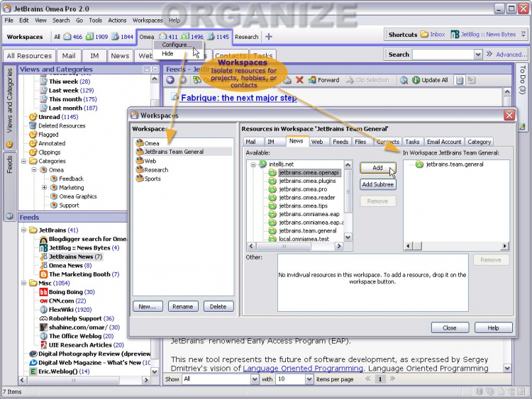Screen dimensions: 532x399
Task: Collapse the Omea category node
Action: pyautogui.click(x=34, y=170)
